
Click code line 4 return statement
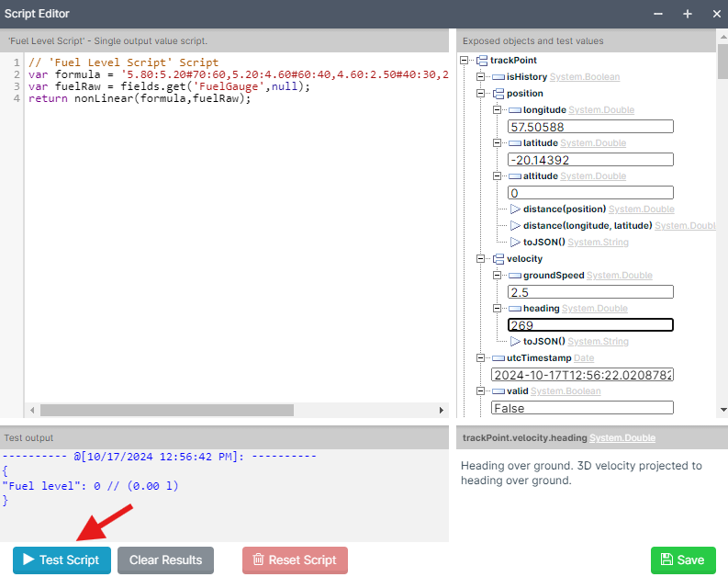click(140, 98)
